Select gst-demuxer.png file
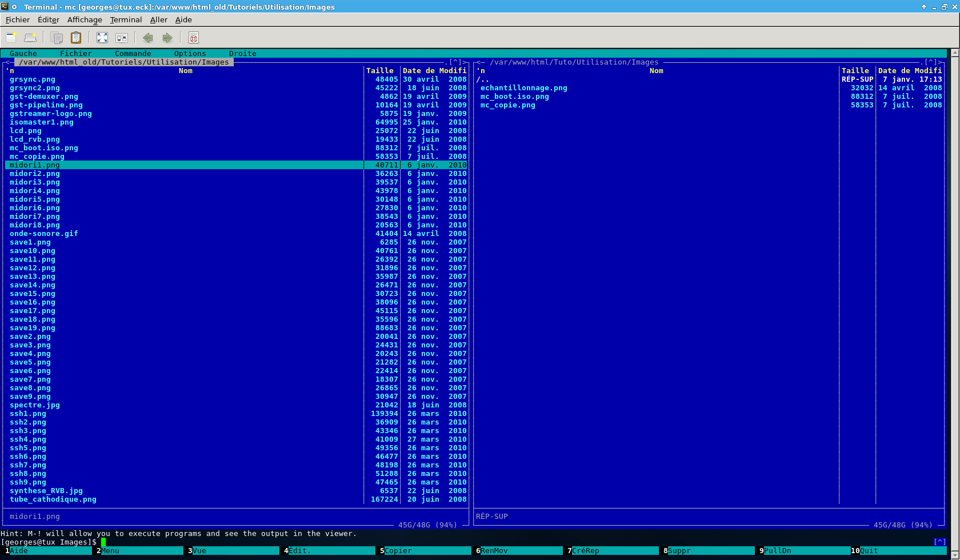960x560 pixels. 44,97
